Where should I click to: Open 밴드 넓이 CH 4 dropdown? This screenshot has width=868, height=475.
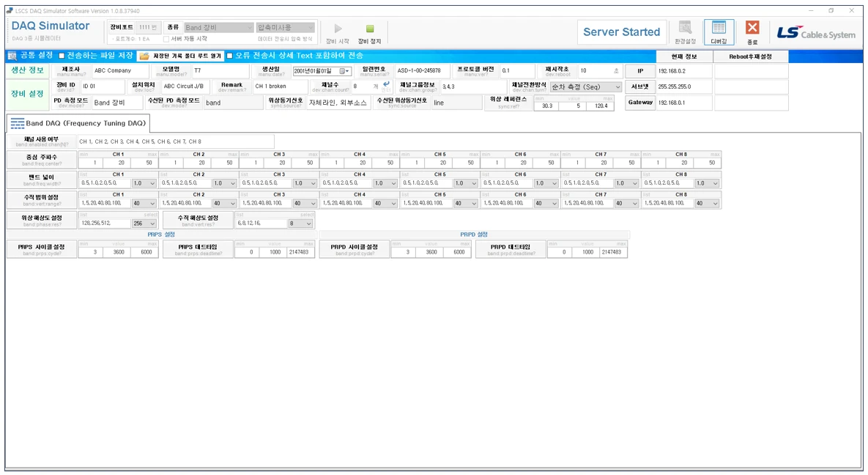pos(385,183)
